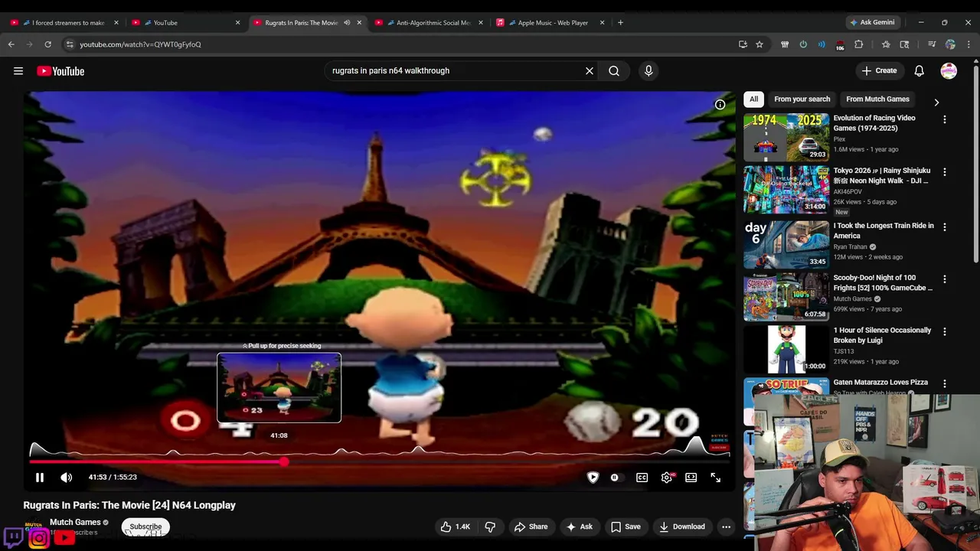Open options for Gaten Matarazzo video

(944, 383)
